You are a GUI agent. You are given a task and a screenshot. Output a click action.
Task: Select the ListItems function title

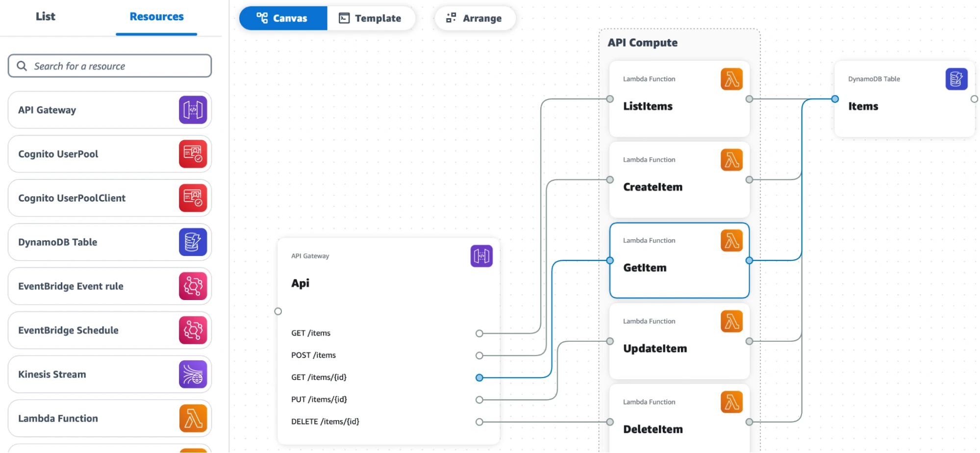(648, 106)
